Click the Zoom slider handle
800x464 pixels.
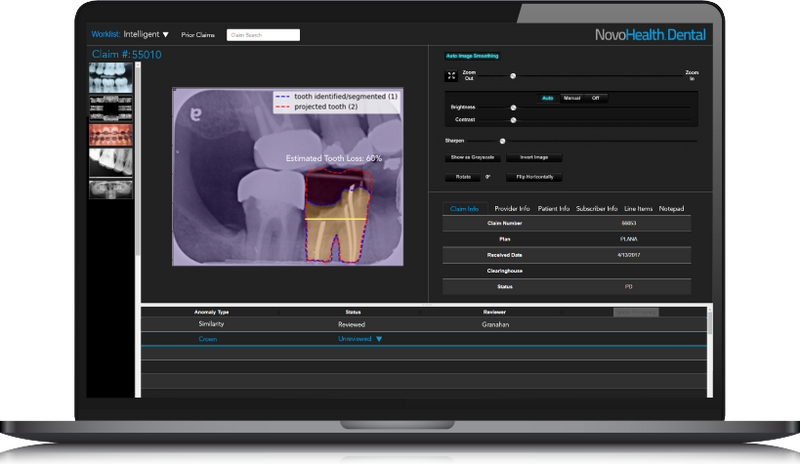(513, 76)
